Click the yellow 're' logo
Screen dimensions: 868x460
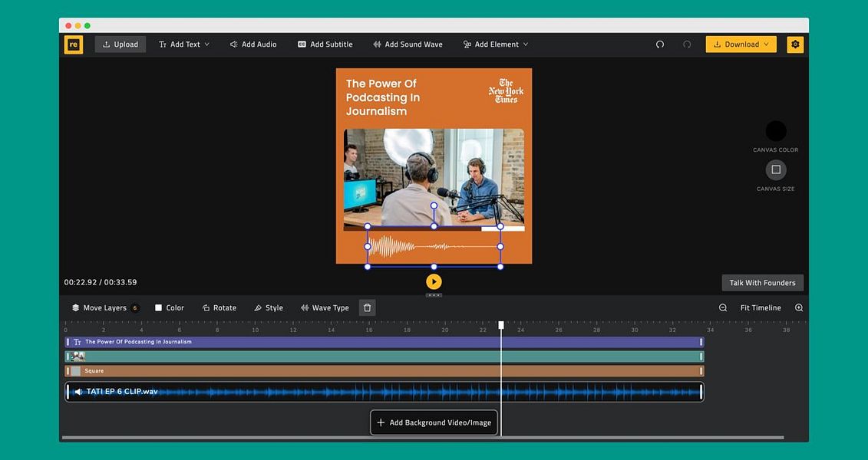pos(74,44)
